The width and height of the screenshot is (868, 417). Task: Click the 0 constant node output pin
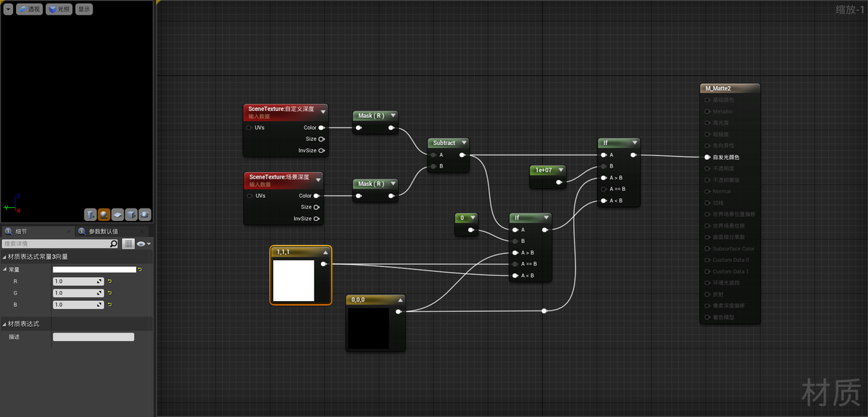coord(471,230)
